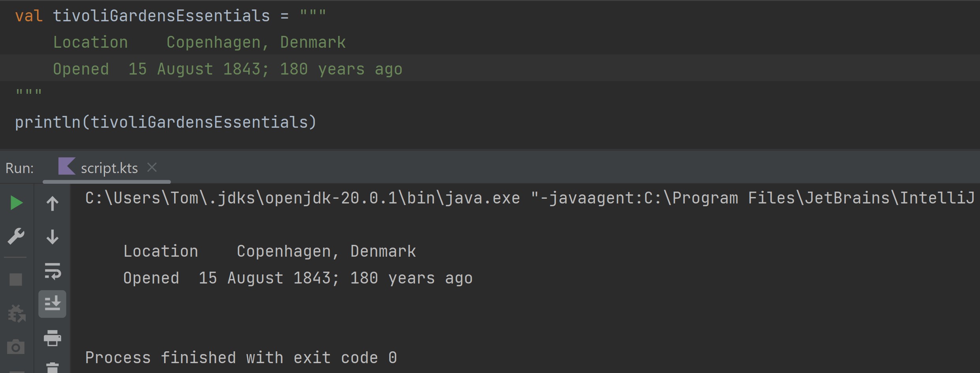Click the "Run:" tool window label
980x373 pixels.
[19, 168]
